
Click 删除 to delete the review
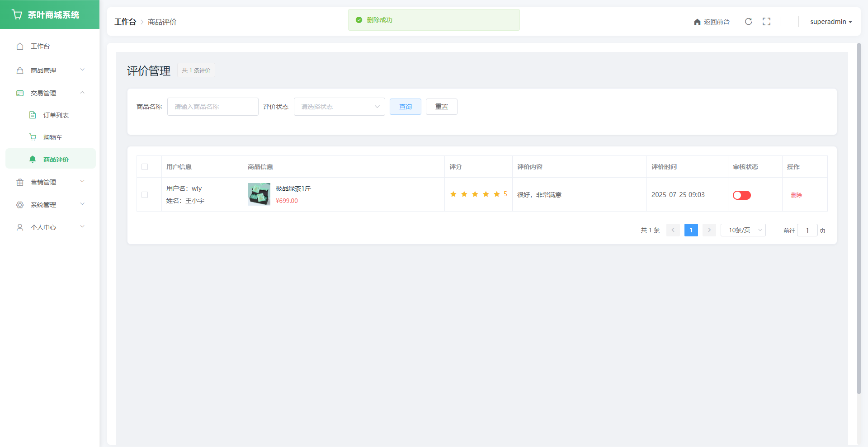796,195
